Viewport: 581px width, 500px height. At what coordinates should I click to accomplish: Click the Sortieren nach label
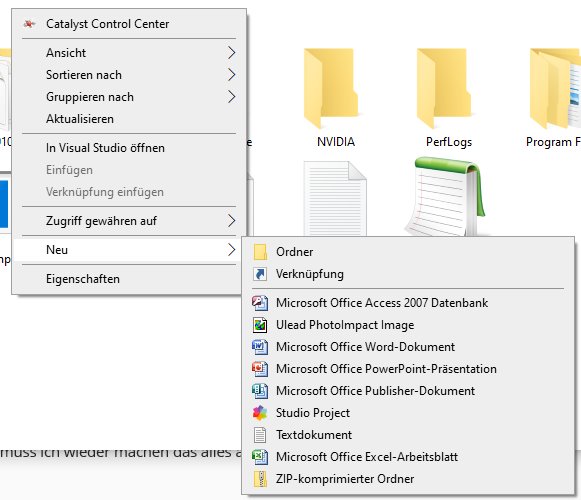(x=84, y=75)
